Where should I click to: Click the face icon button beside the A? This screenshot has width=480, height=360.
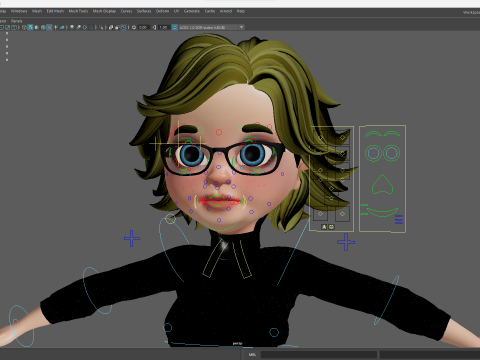tap(331, 227)
